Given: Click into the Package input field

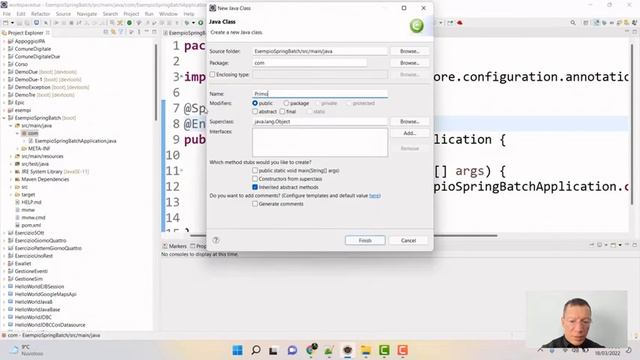Looking at the screenshot, I should [309, 63].
